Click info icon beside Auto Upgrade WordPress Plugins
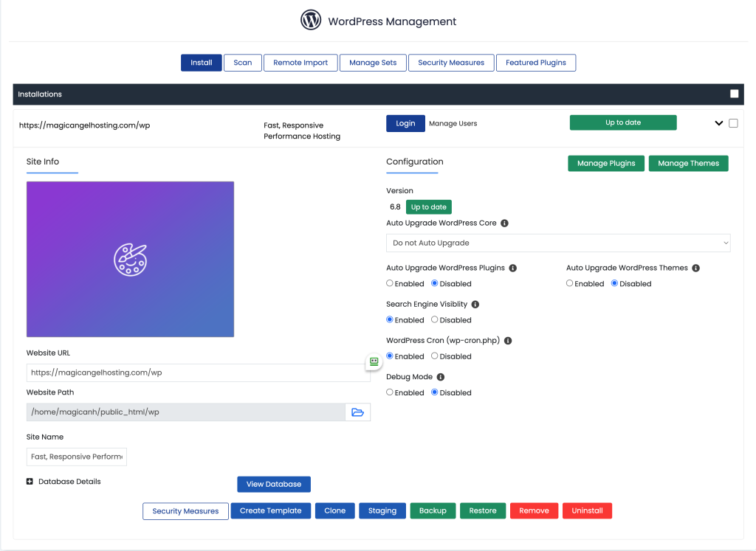Image resolution: width=756 pixels, height=551 pixels. pyautogui.click(x=513, y=268)
